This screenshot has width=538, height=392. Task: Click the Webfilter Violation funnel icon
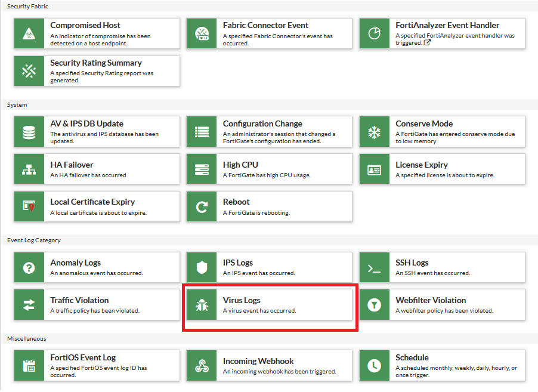[x=375, y=305]
